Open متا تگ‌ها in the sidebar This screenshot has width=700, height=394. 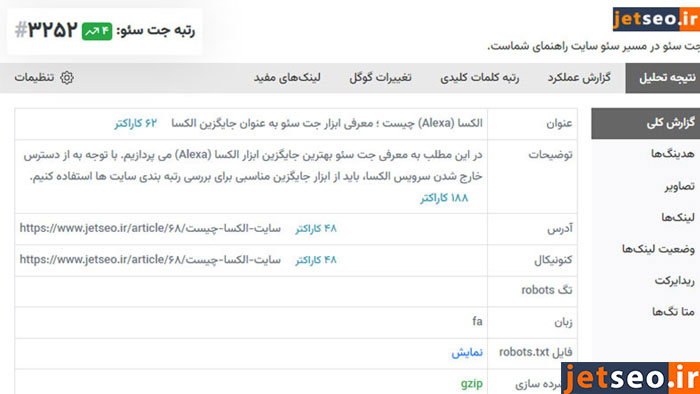[x=673, y=312]
